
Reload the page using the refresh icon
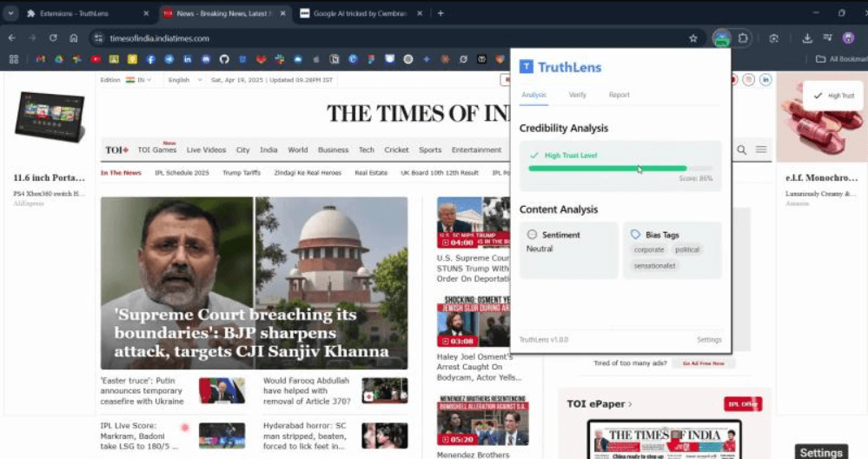point(53,38)
